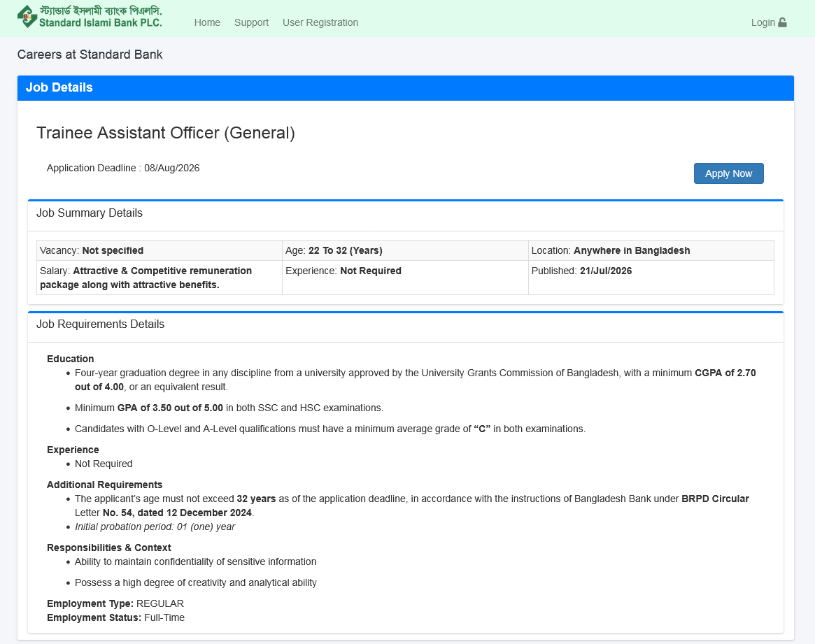Click the Employment Status: Full-Time line
815x644 pixels.
click(x=116, y=617)
